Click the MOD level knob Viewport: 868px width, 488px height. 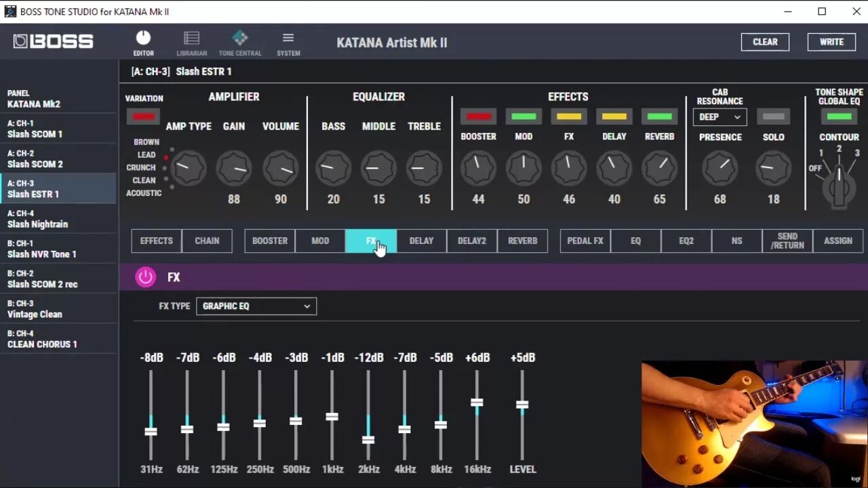[524, 168]
